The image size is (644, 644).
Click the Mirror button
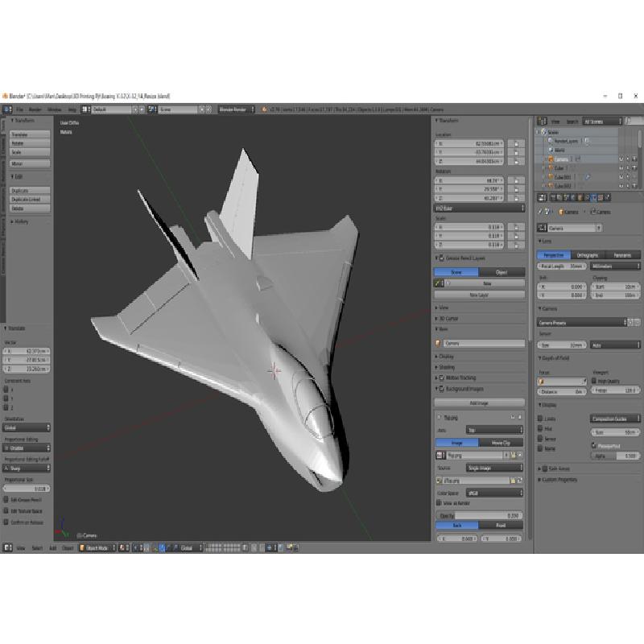(30, 163)
